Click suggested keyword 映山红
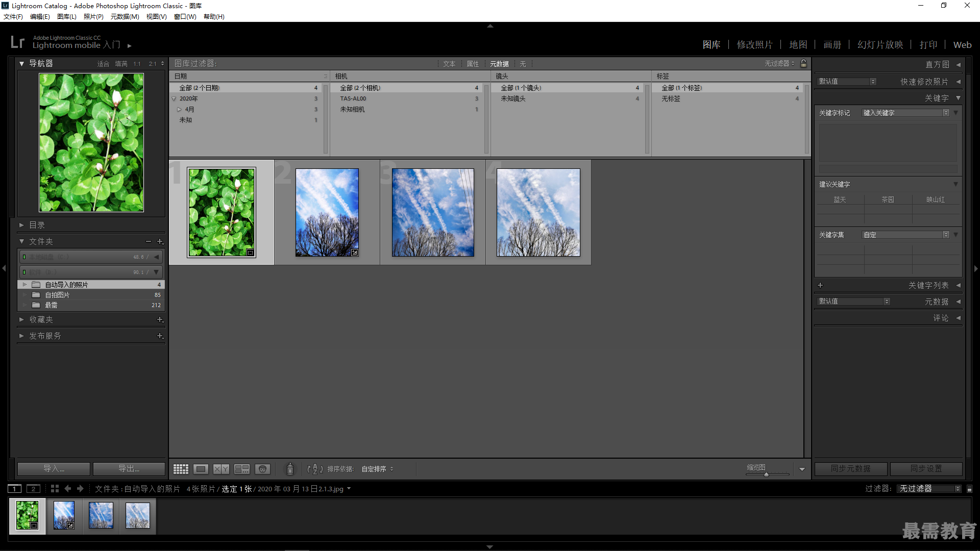Image resolution: width=980 pixels, height=551 pixels. 936,199
